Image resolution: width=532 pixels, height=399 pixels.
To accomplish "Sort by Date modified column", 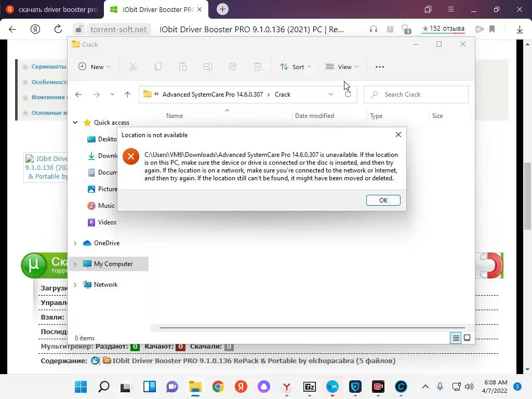I will click(x=314, y=116).
